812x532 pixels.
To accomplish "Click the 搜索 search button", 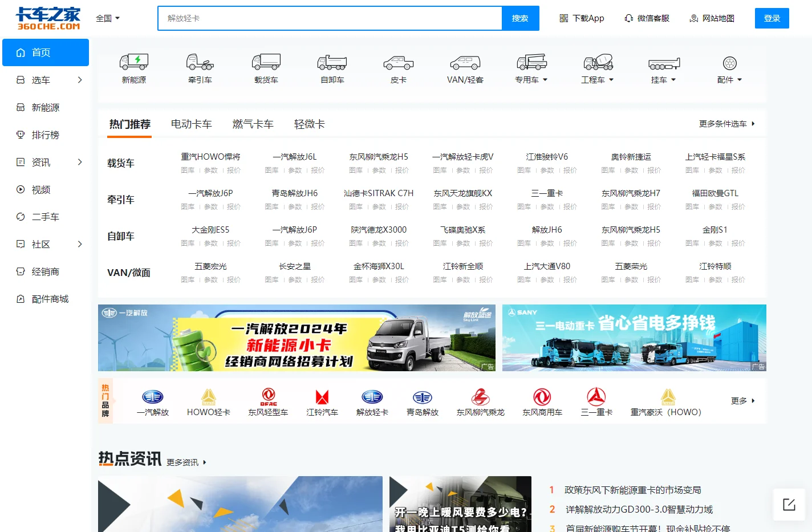I will 520,18.
